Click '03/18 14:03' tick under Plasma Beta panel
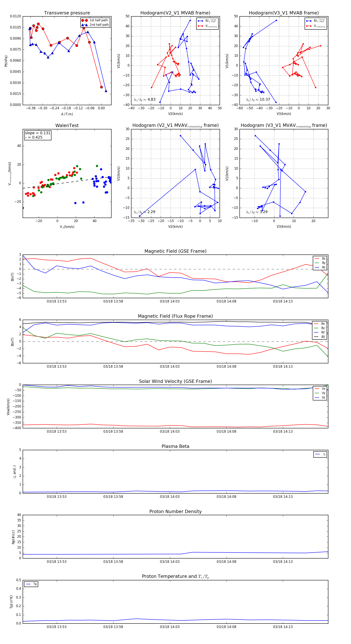351x644 pixels. pyautogui.click(x=170, y=496)
